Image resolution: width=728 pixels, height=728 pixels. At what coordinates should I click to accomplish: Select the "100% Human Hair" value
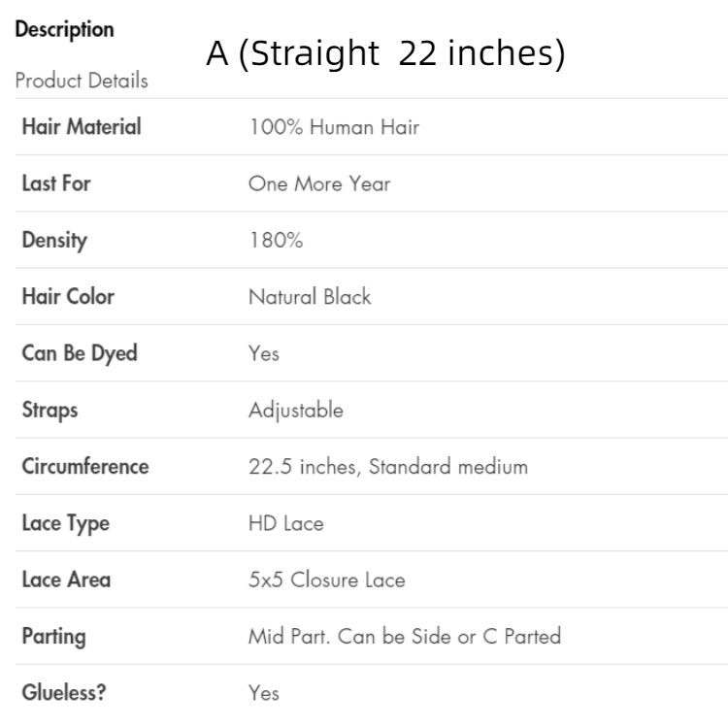334,126
